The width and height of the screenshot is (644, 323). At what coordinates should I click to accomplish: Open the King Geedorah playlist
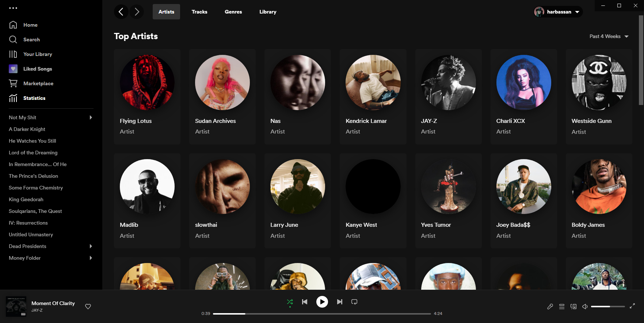[26, 199]
